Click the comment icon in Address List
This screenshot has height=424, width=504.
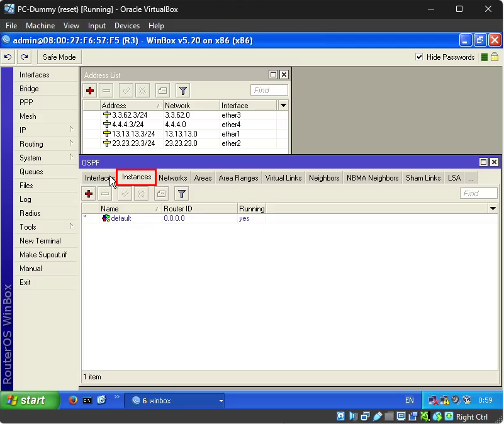pyautogui.click(x=162, y=91)
